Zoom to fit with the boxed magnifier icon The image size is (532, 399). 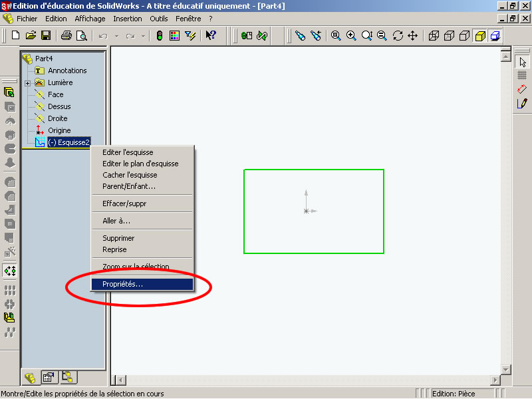(x=336, y=35)
